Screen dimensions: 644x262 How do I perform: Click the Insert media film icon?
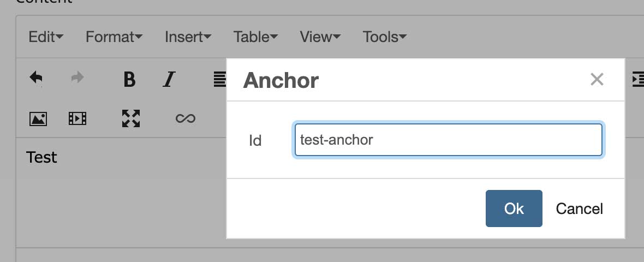(77, 118)
